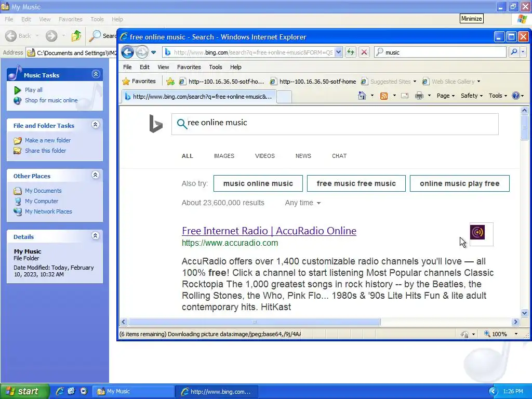Click the Refresh icon next to address bar

(x=351, y=52)
